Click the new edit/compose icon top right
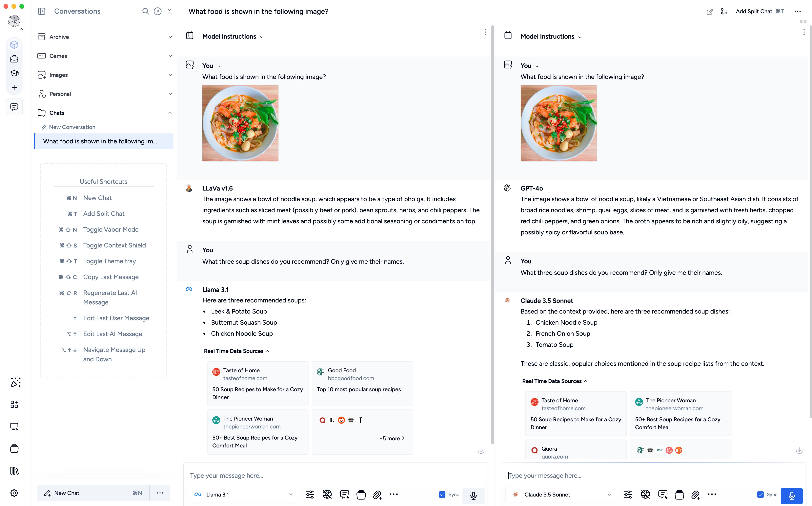This screenshot has height=506, width=812. (x=709, y=11)
